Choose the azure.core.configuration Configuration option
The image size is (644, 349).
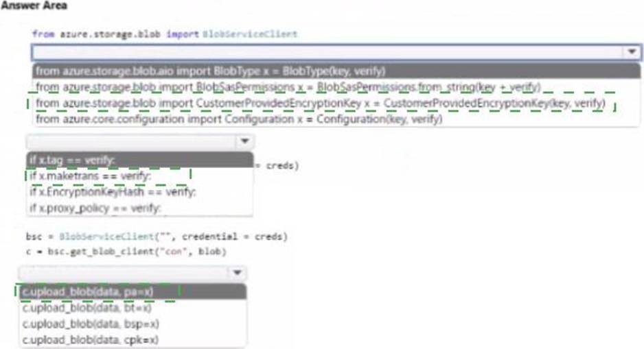336,119
